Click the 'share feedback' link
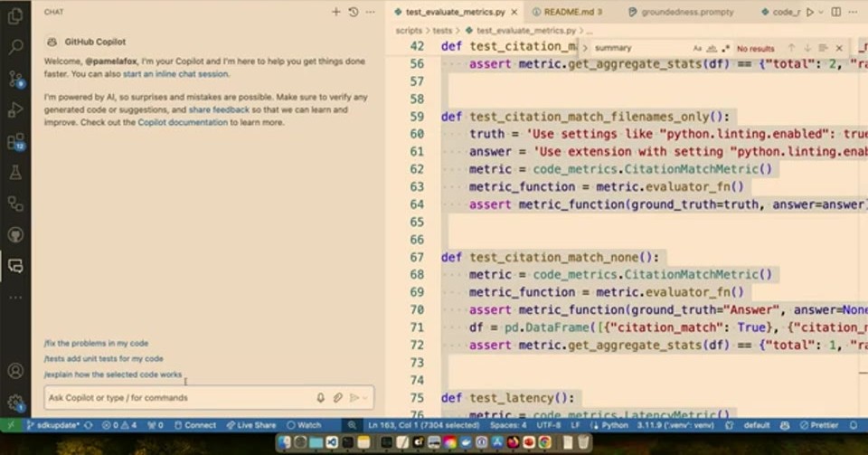 [x=219, y=109]
